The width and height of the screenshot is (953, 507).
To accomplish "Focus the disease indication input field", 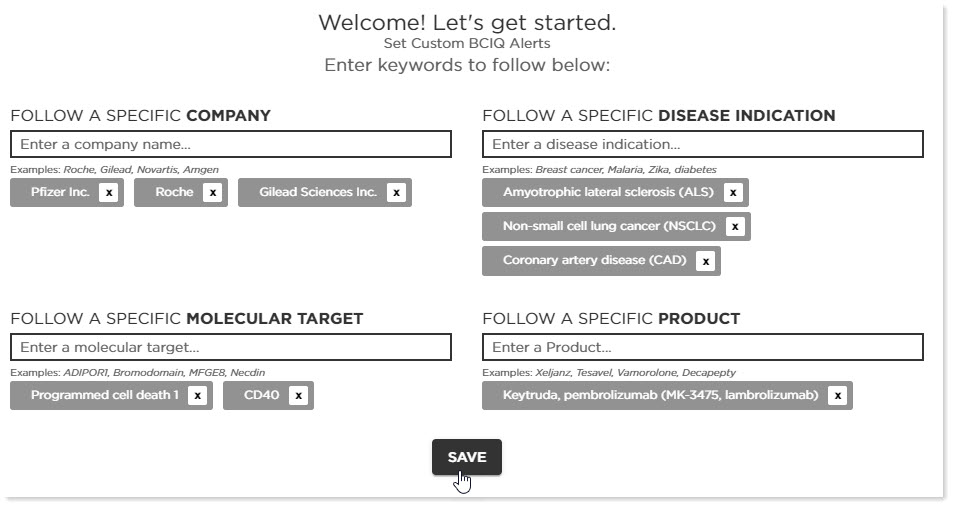I will click(x=703, y=144).
